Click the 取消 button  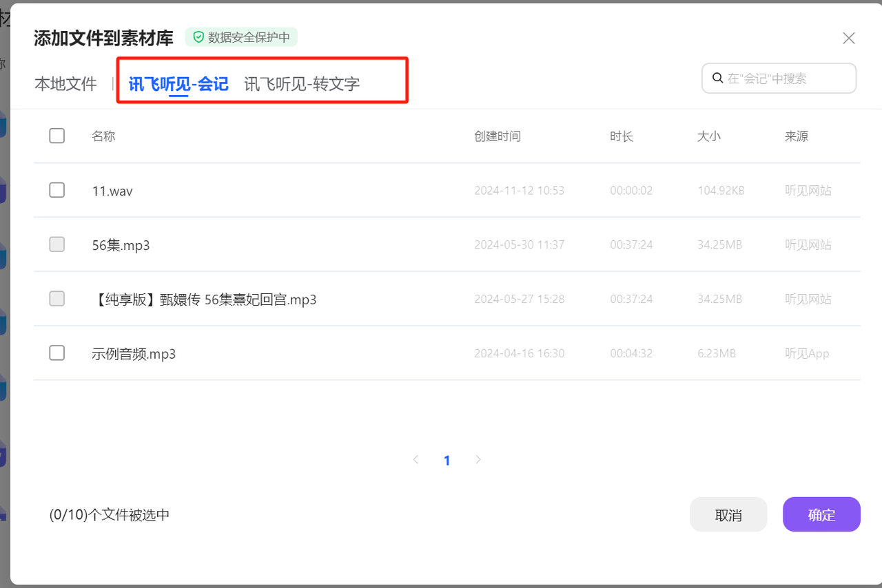point(728,514)
